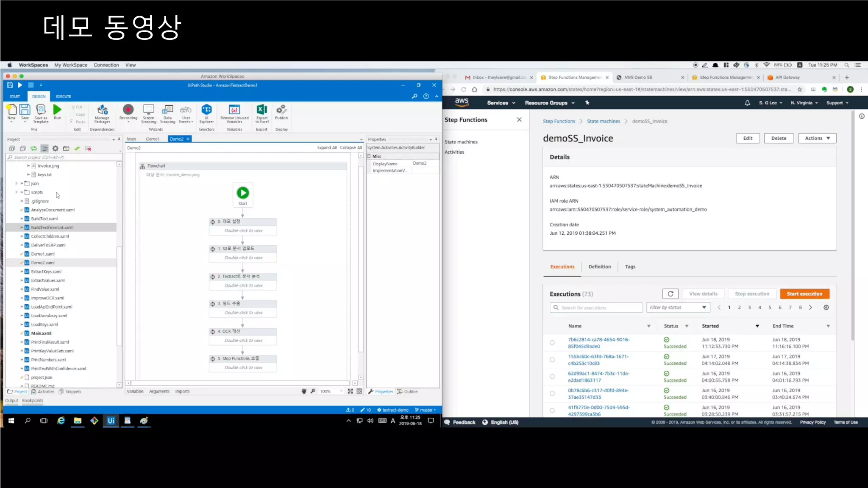Open the Screen Scraping wizard
This screenshot has width=868, height=488.
pyautogui.click(x=148, y=111)
